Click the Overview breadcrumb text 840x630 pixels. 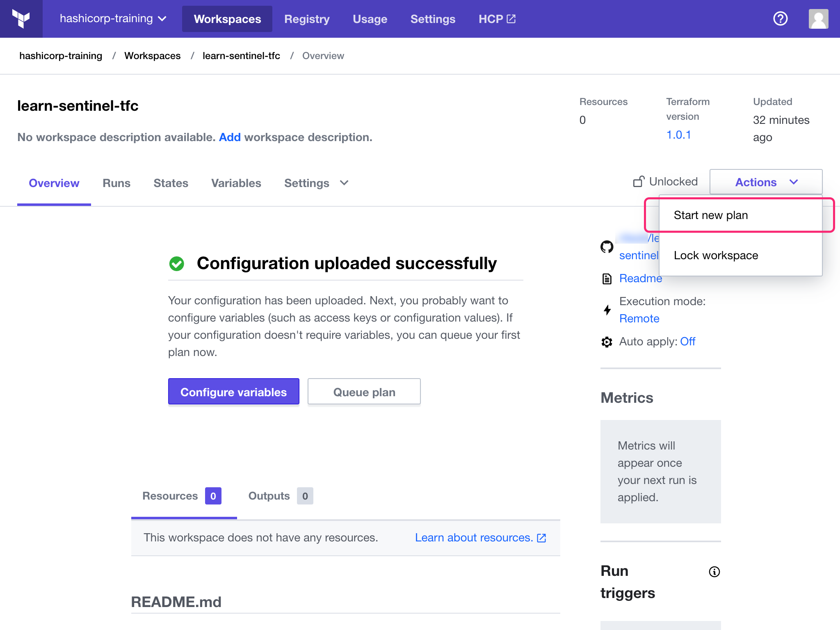tap(323, 56)
